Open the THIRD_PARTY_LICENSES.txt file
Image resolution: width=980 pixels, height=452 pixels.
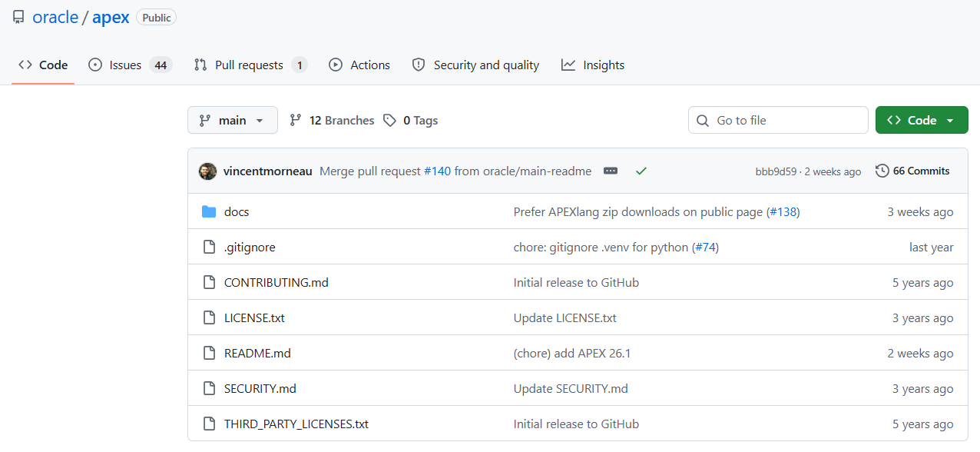[296, 424]
